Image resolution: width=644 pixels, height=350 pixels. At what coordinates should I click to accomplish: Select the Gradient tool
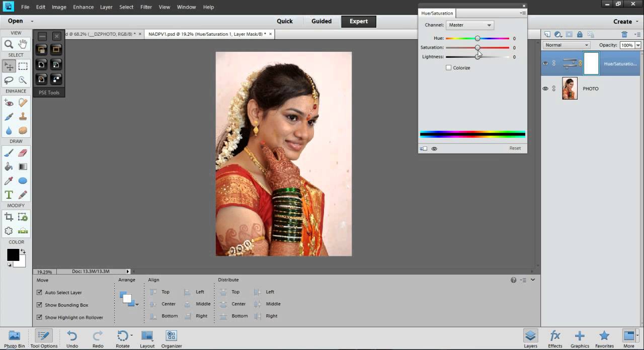click(x=23, y=167)
